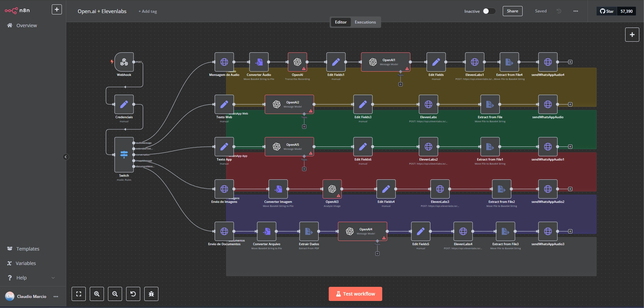
Task: Open the Switch node
Action: [x=124, y=155]
